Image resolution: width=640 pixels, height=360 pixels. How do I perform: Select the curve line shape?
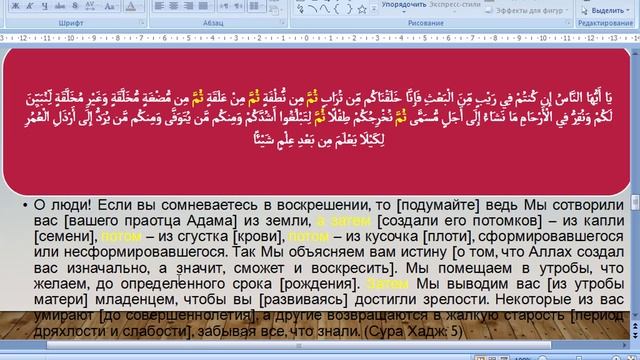[x=325, y=9]
